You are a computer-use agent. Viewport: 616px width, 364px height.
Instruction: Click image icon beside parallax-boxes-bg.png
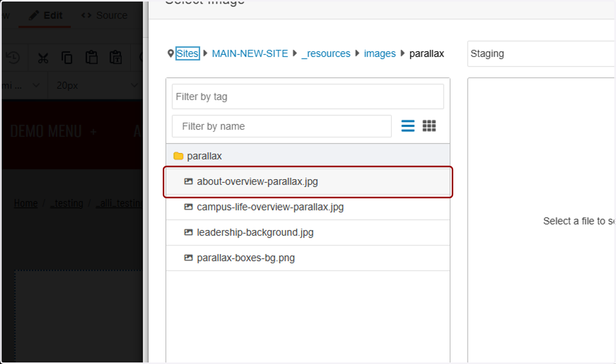point(188,258)
